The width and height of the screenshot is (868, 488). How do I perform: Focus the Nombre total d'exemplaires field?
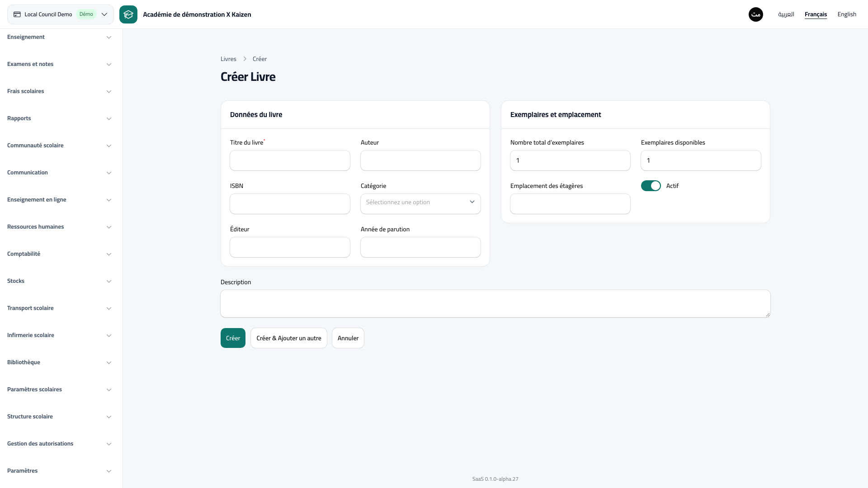[x=570, y=160]
